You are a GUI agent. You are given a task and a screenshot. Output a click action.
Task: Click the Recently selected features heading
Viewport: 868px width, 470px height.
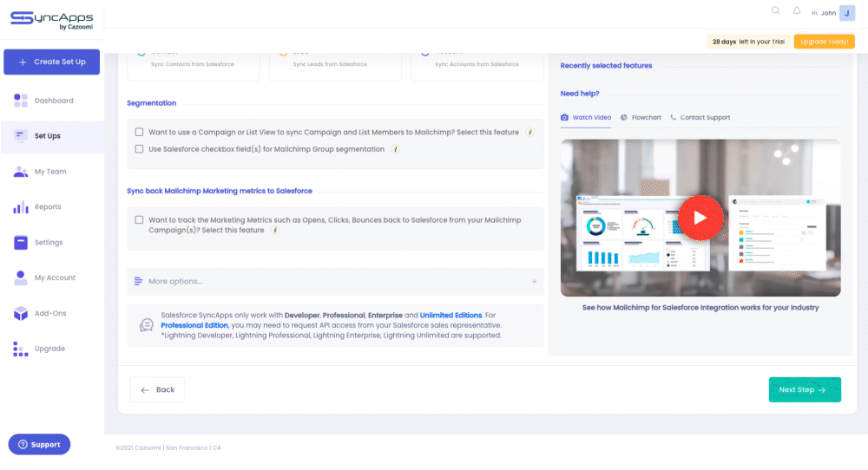[x=606, y=65]
